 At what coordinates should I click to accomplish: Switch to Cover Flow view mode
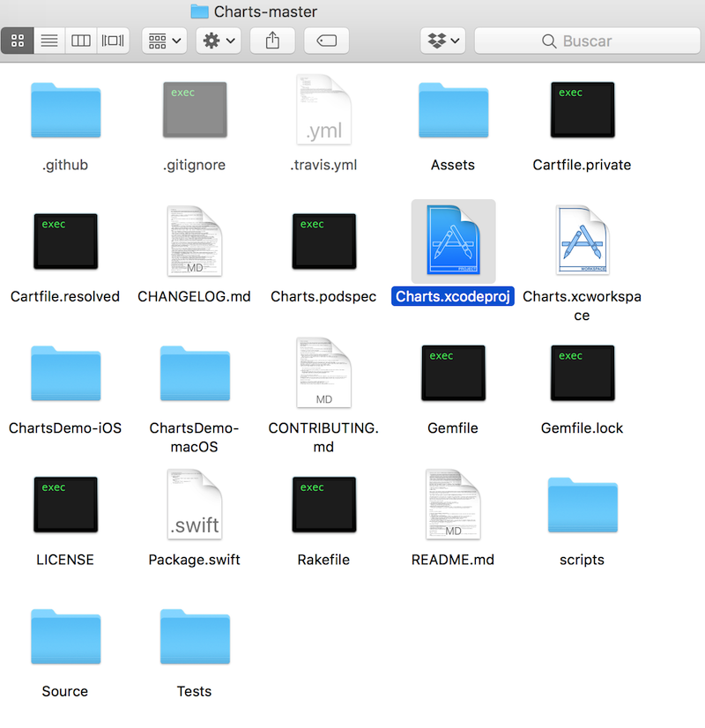[x=113, y=41]
